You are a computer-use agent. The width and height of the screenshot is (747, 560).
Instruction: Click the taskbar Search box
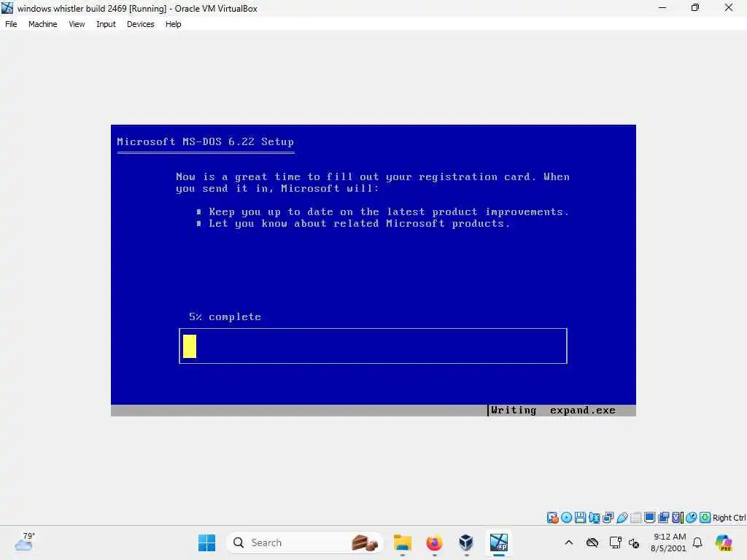[x=305, y=542]
